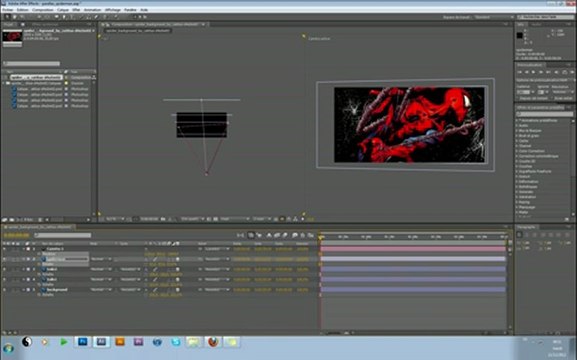This screenshot has height=360, width=577.
Task: Toggle Draft 3D in timeline
Action: pyautogui.click(x=259, y=235)
